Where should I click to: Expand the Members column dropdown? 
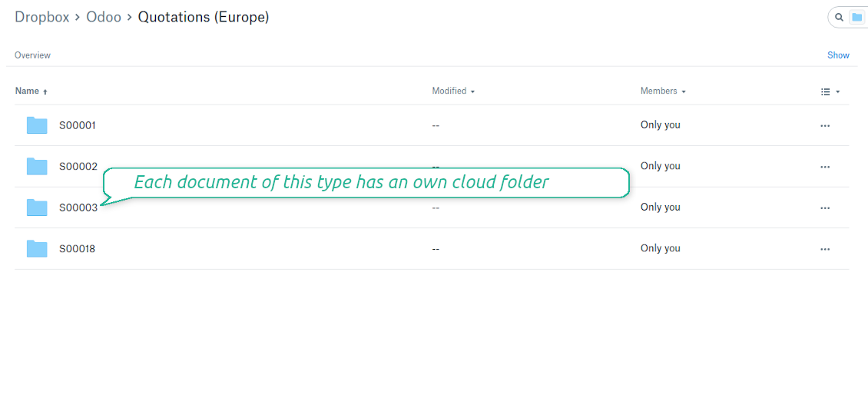pyautogui.click(x=663, y=91)
